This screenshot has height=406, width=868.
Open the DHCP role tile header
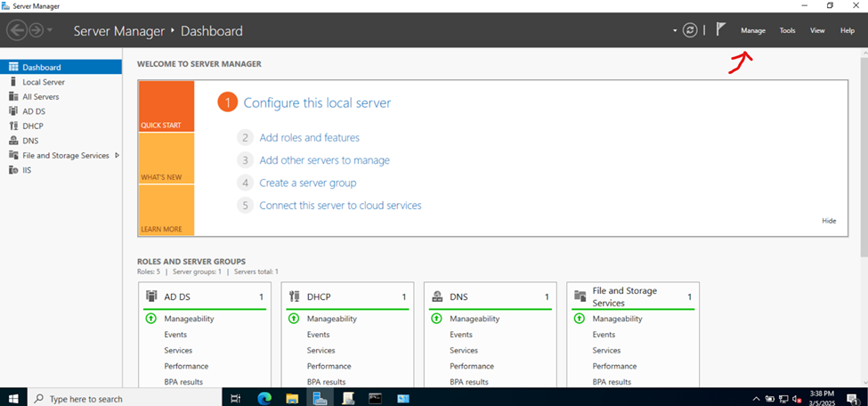347,296
